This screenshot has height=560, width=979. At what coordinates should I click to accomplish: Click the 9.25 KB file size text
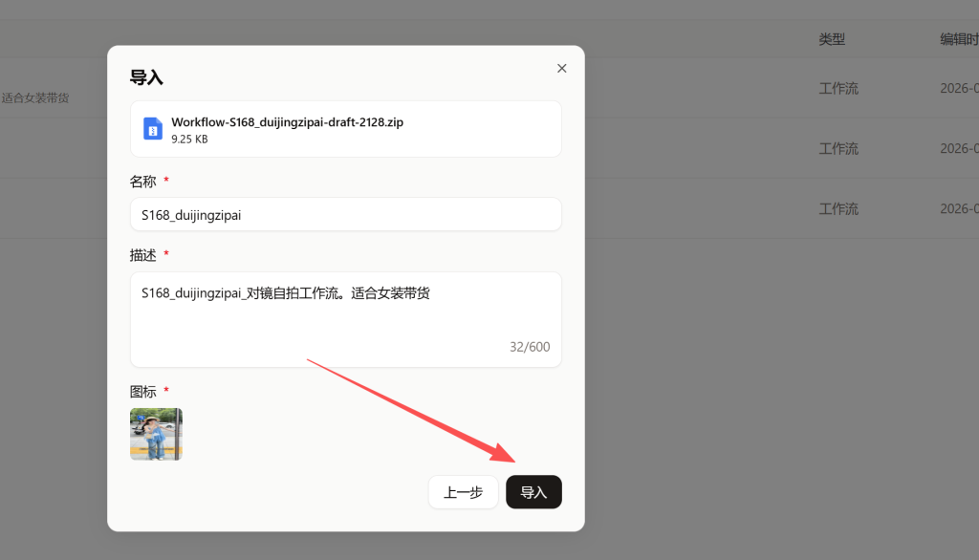coord(189,140)
